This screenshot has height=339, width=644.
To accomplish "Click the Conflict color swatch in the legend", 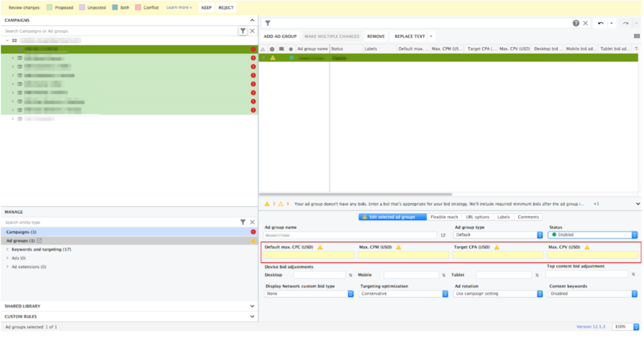I will (x=138, y=8).
